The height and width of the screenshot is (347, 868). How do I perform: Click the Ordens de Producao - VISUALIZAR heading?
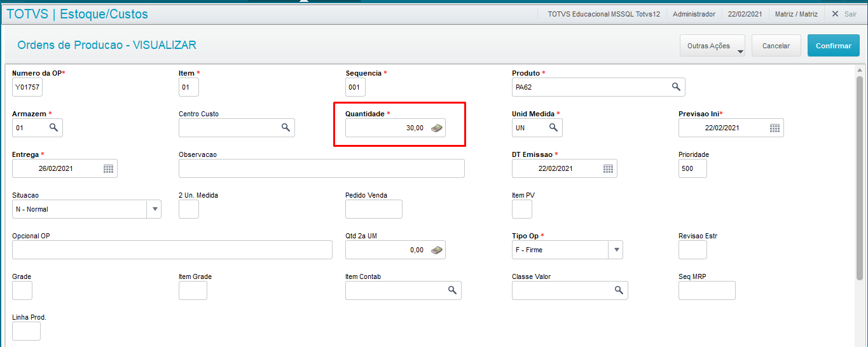click(x=107, y=45)
